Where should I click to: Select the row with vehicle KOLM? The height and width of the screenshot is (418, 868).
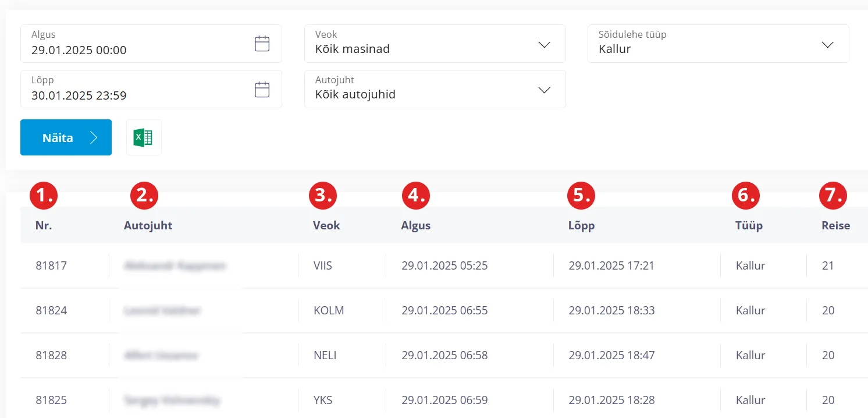[329, 310]
